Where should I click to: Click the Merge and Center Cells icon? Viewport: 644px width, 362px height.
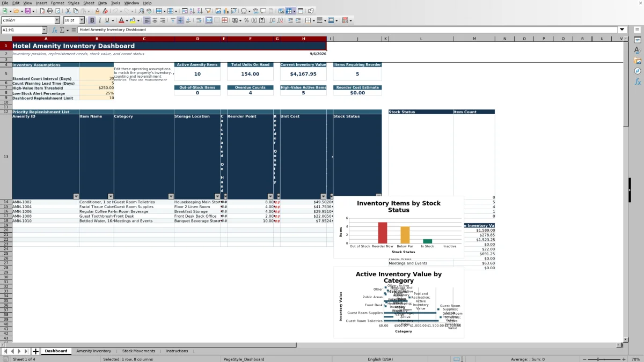pos(209,20)
